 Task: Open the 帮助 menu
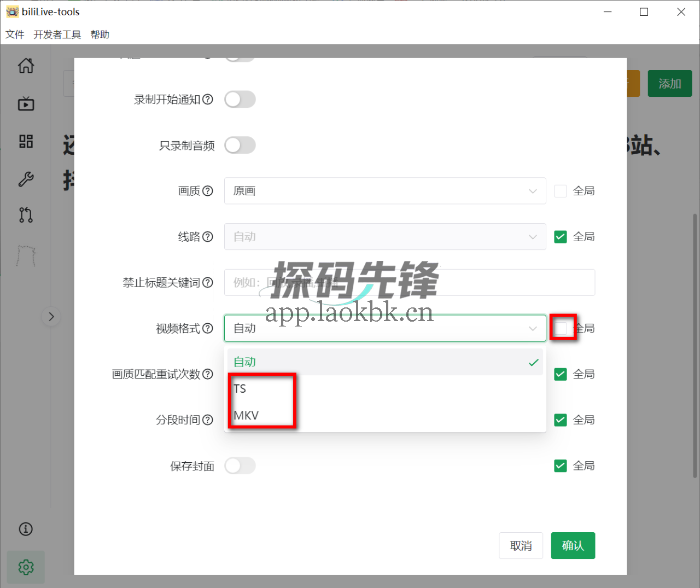click(100, 34)
